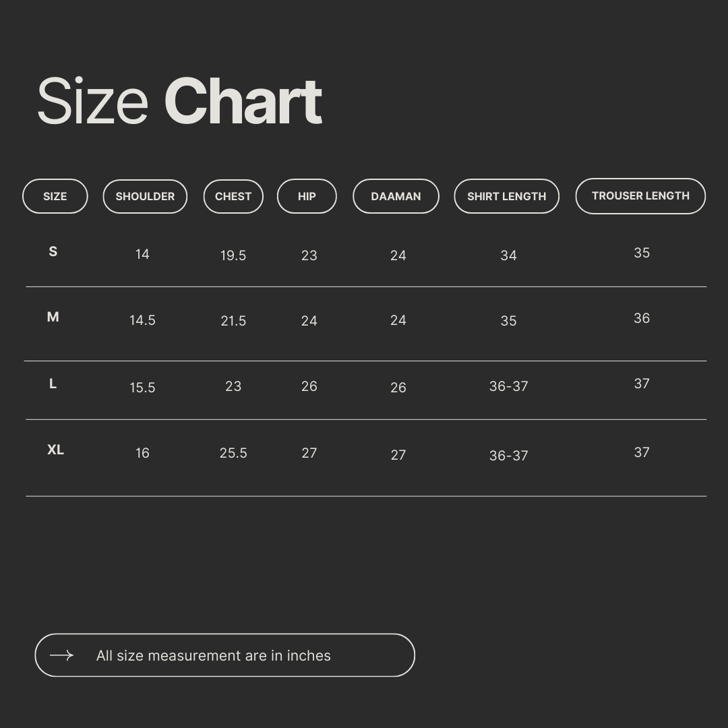Click the arrow icon in the note

[61, 655]
